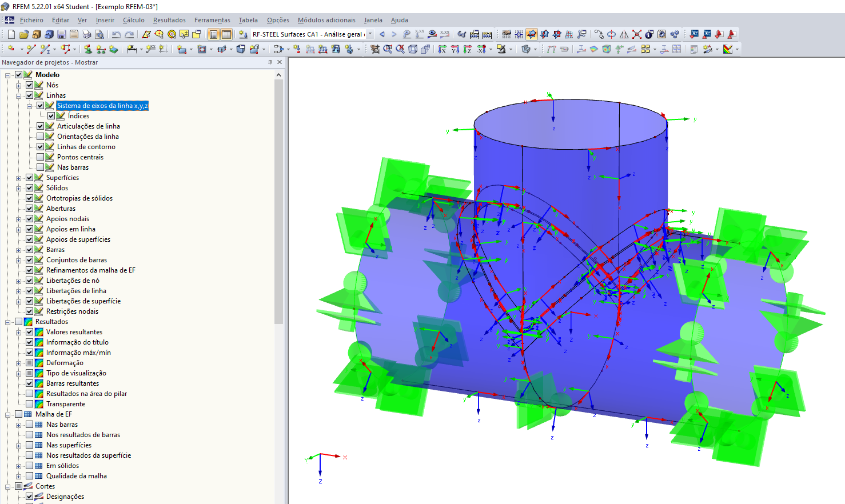This screenshot has height=504, width=845.
Task: Pin the project navigator panel
Action: tap(270, 62)
